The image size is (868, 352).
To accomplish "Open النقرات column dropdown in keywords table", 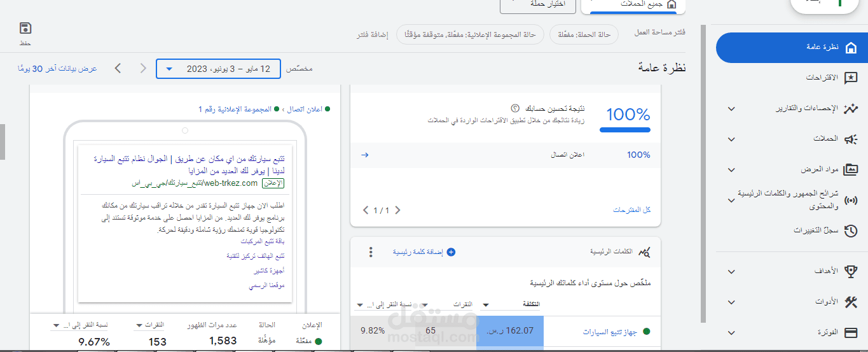I will 425,305.
